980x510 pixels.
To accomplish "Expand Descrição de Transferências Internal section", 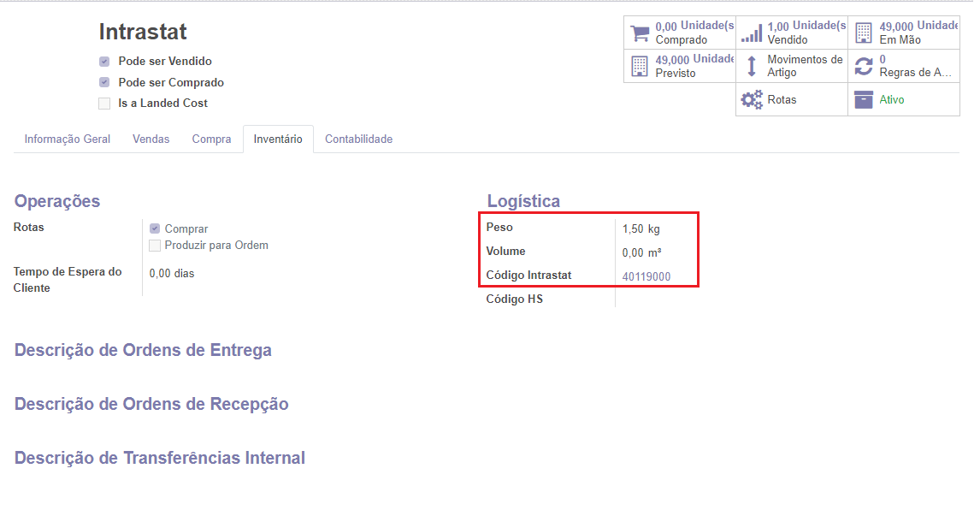I will (x=159, y=458).
